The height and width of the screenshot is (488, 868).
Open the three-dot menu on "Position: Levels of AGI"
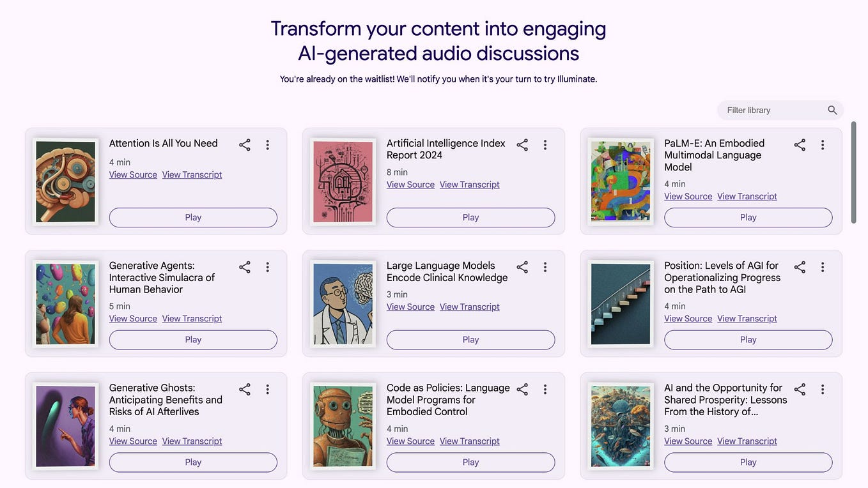pyautogui.click(x=822, y=267)
